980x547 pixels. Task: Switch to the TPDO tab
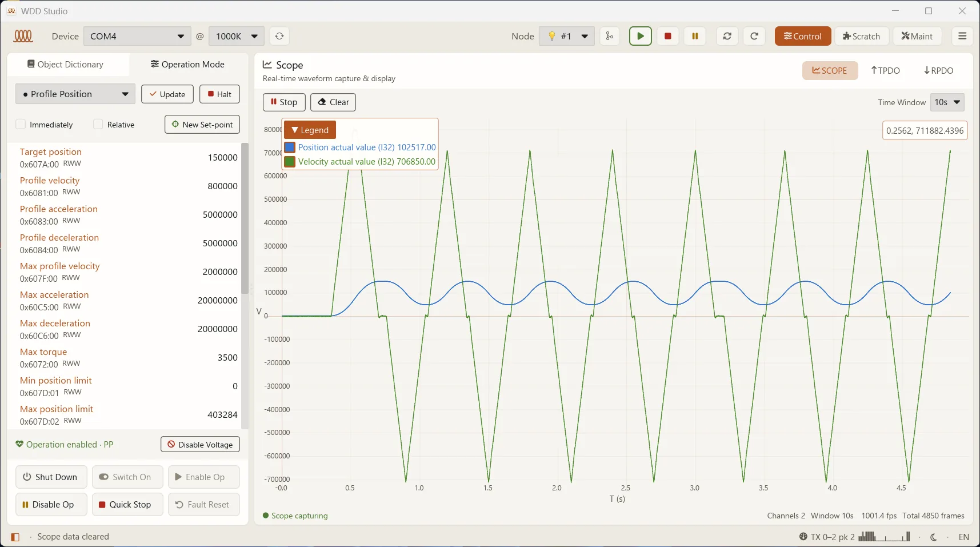tap(885, 70)
